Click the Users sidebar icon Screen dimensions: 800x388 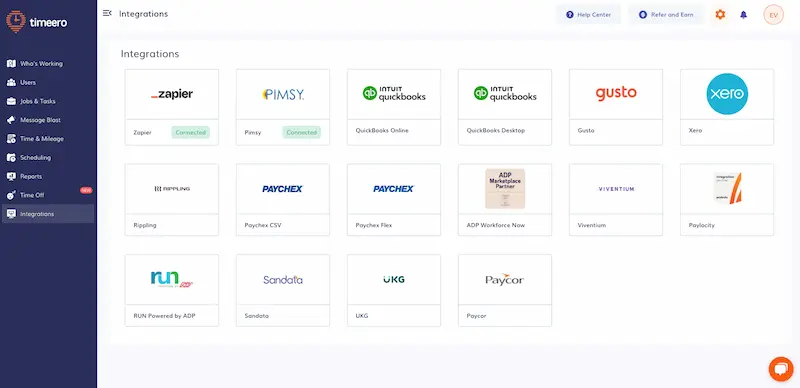(11, 83)
